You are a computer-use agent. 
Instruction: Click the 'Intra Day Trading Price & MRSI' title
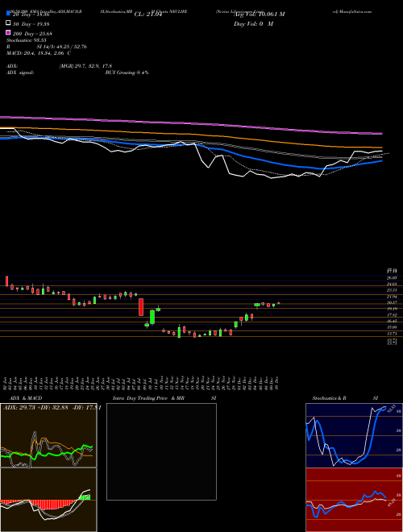(x=164, y=398)
